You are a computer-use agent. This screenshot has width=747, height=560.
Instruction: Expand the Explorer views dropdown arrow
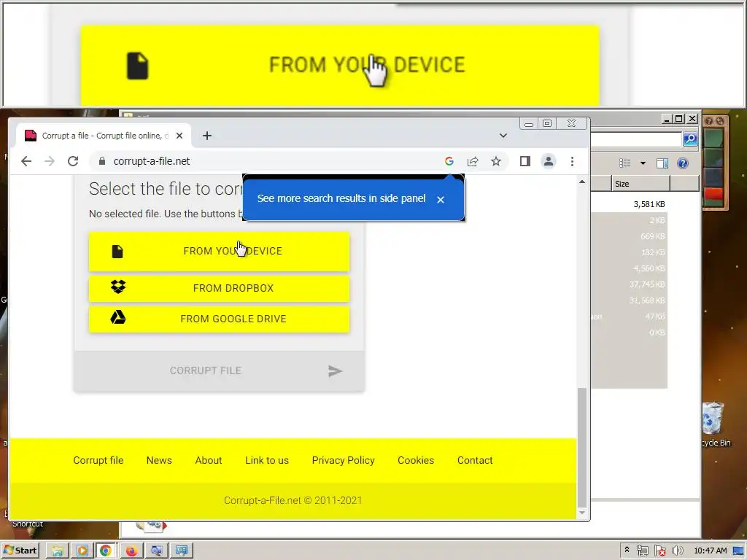coord(643,163)
